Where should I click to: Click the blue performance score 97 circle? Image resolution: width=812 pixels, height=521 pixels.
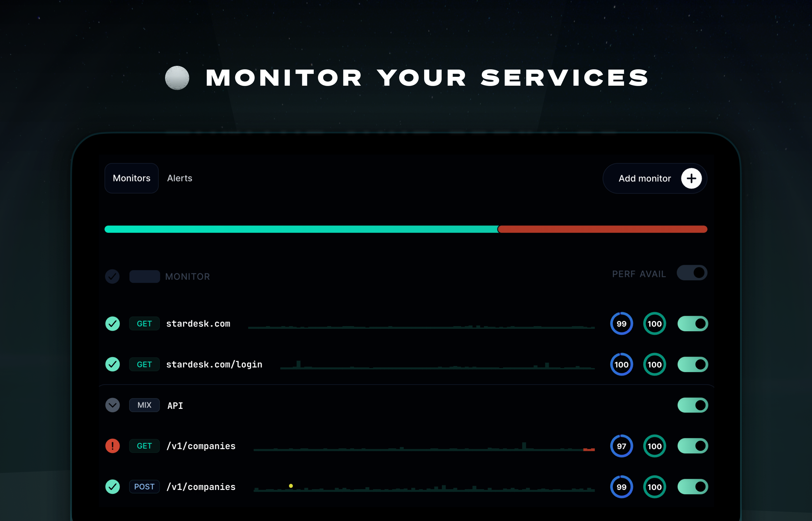[x=621, y=446]
